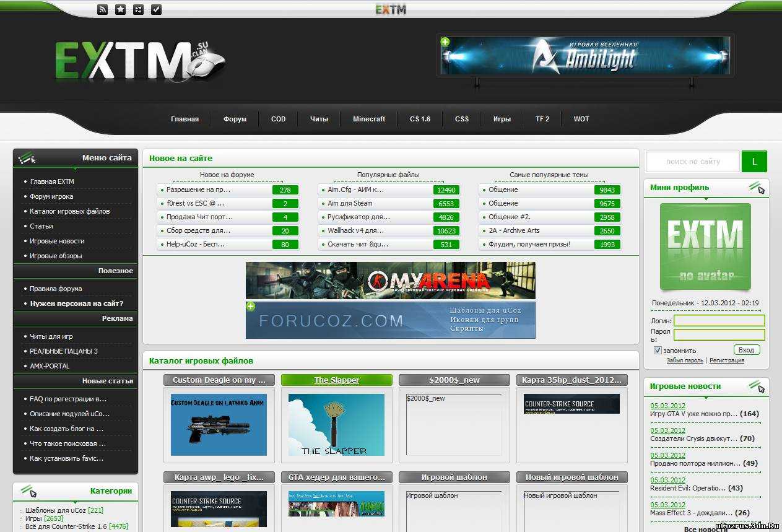Screen dimensions: 782x532
Task: Click the Игровые новости header icon
Action: coord(757,386)
